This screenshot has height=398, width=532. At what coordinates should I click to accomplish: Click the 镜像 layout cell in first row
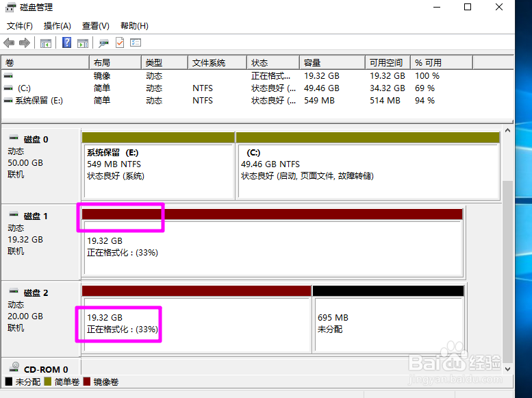(x=102, y=76)
